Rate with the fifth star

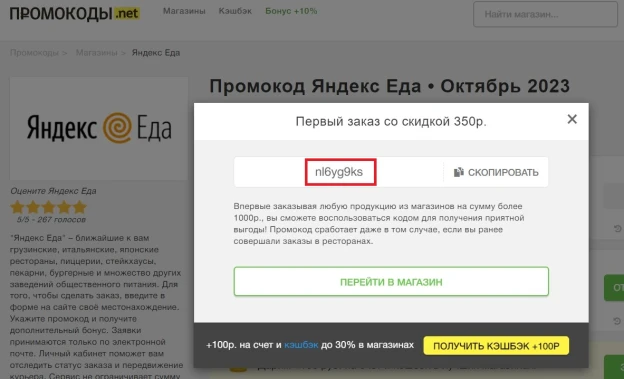pos(80,207)
